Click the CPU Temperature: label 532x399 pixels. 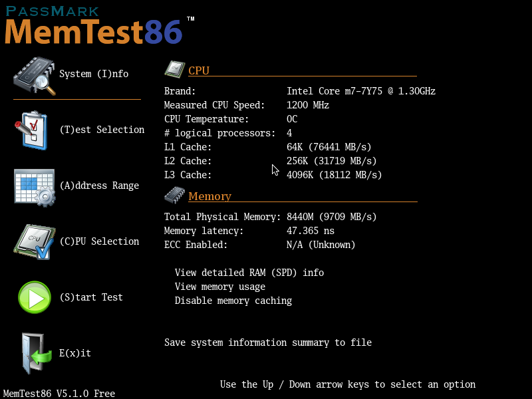207,119
